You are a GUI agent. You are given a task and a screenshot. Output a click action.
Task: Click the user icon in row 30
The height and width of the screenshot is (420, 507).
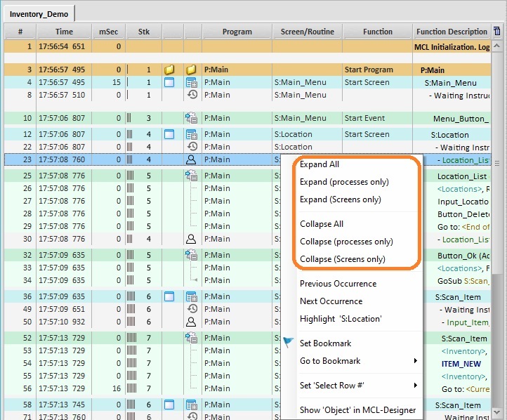pos(191,239)
